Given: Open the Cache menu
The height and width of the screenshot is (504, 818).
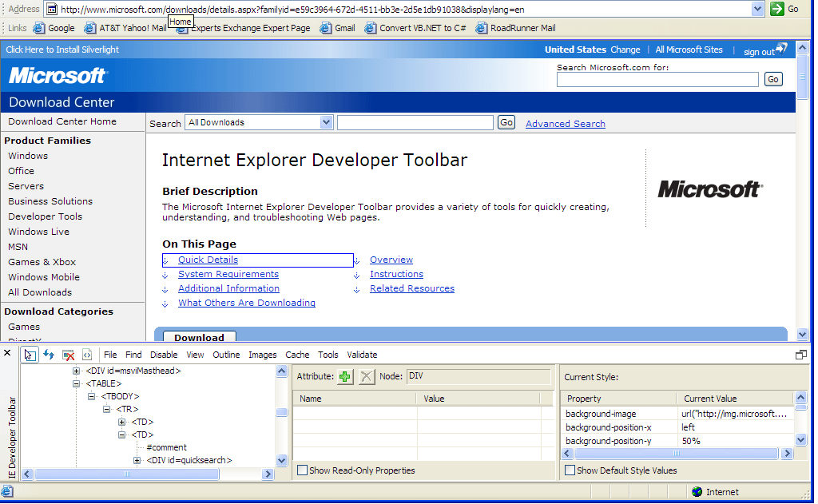Looking at the screenshot, I should pos(297,355).
